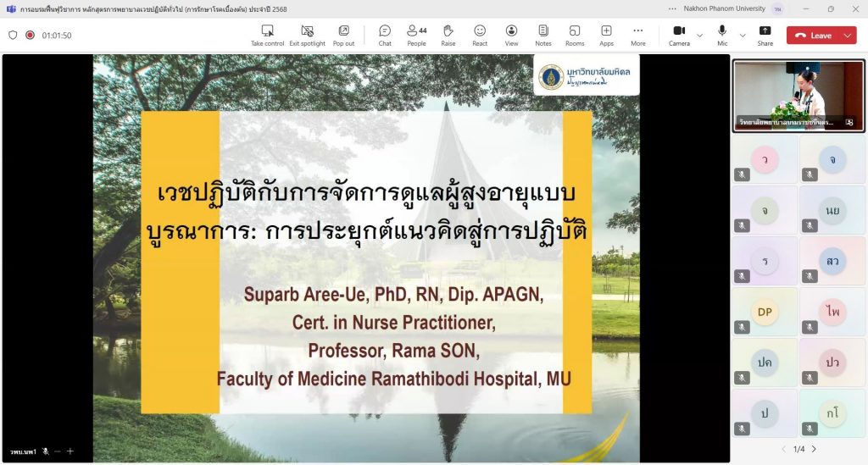Image resolution: width=868 pixels, height=465 pixels.
Task: Select participant tile 'ไพ'
Action: (x=832, y=312)
